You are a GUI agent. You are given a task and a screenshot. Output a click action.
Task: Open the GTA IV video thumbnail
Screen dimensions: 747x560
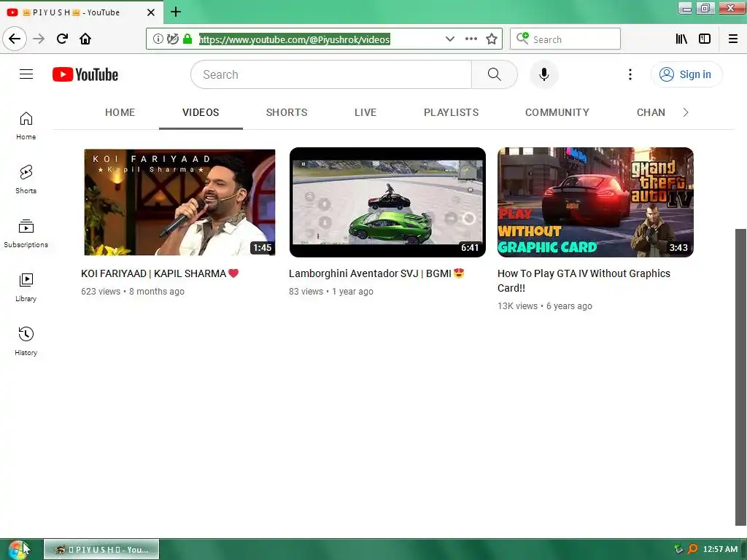[x=595, y=203]
